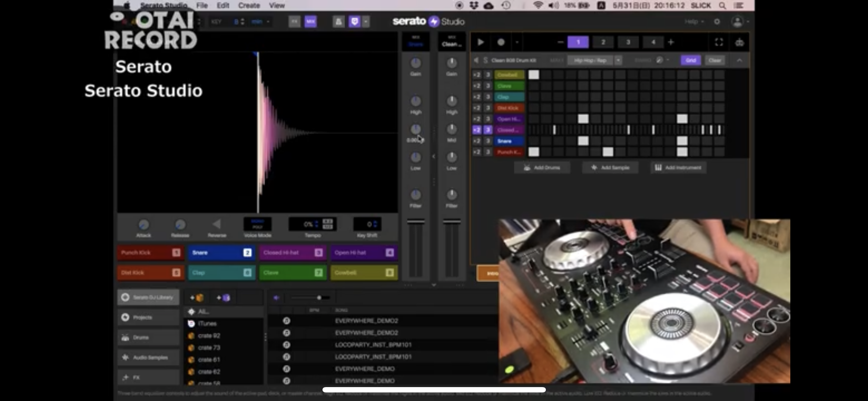This screenshot has height=401, width=868.
Task: Toggle the purple MIX view button
Action: click(311, 21)
